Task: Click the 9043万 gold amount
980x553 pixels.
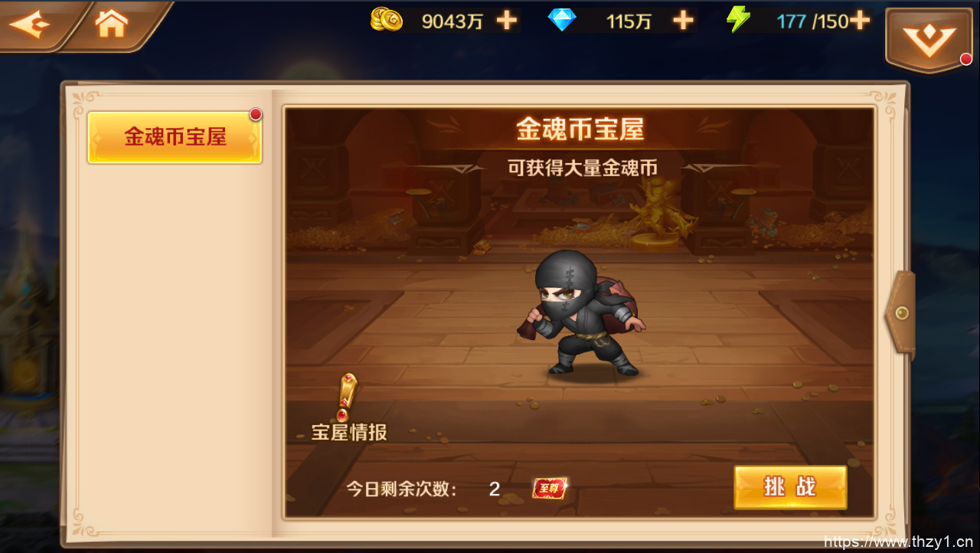Action: pyautogui.click(x=452, y=21)
